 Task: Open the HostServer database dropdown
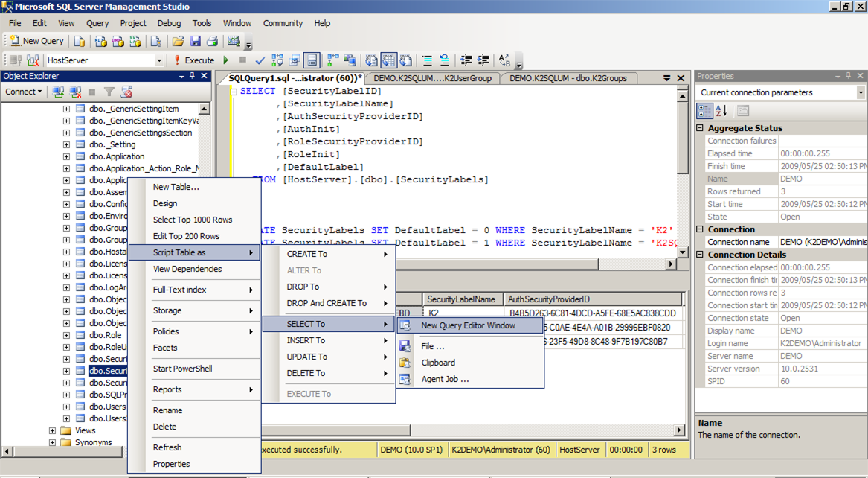[x=159, y=60]
